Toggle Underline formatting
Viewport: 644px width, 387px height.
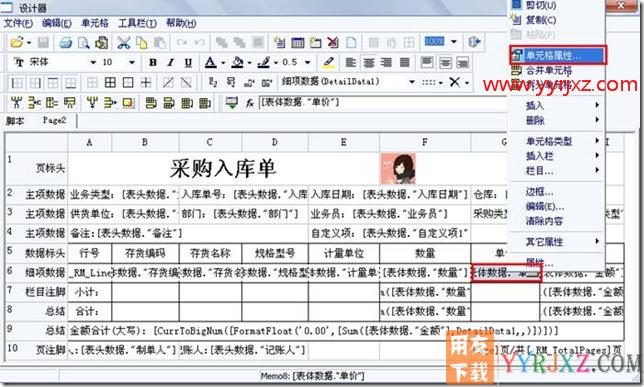188,62
